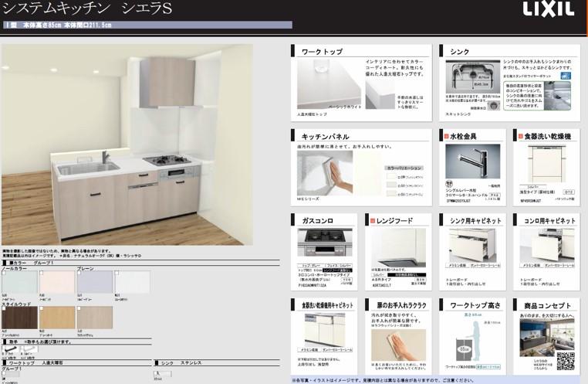The height and width of the screenshot is (384, 588).
Task: Click the worktop photo in ワークトップ card
Action: click(329, 84)
